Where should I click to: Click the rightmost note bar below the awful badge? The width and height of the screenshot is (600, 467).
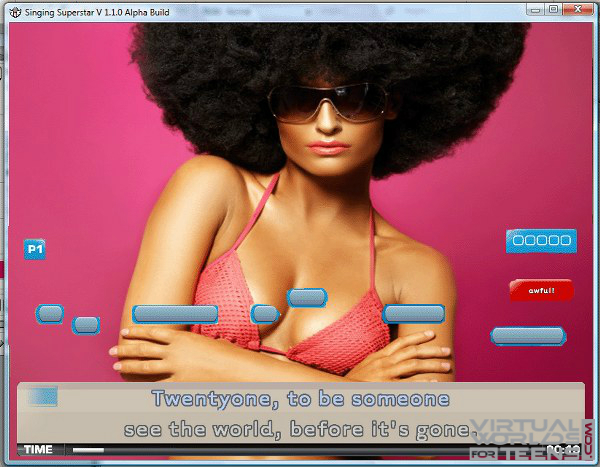tap(528, 336)
